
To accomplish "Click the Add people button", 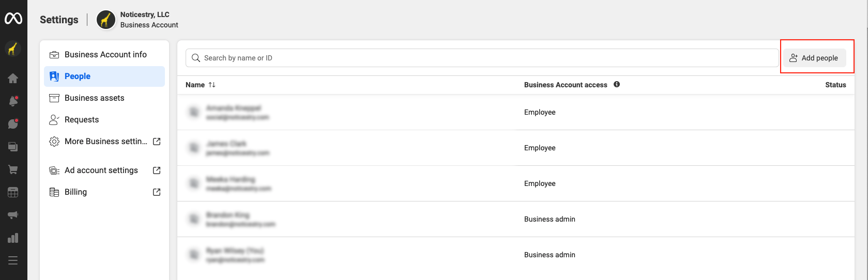I will [814, 58].
